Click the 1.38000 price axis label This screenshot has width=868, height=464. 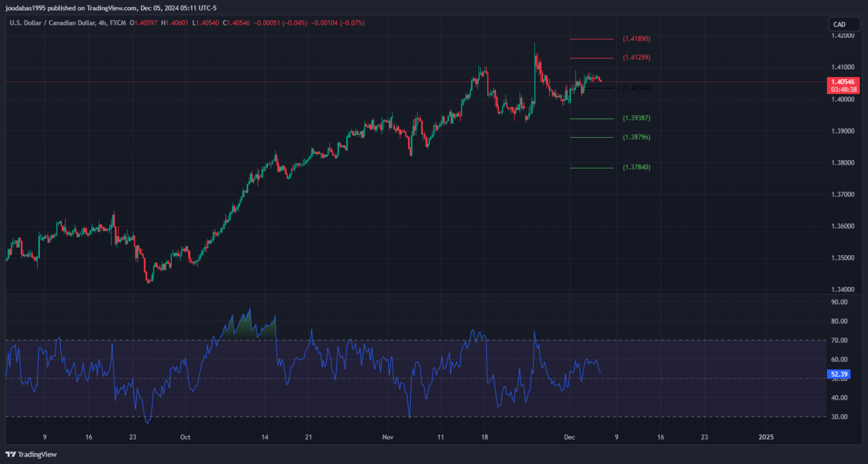click(x=843, y=163)
